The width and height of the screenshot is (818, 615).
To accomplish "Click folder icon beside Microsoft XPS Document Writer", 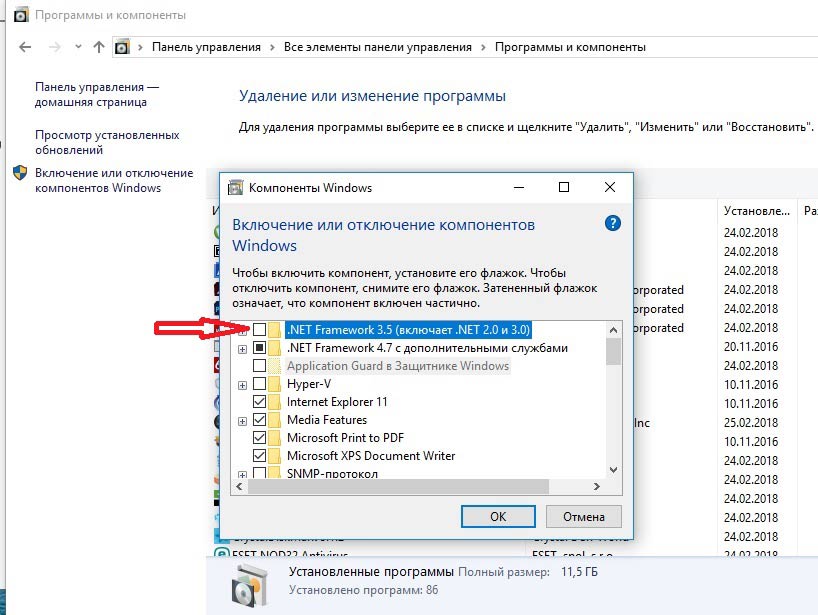I will pyautogui.click(x=274, y=456).
